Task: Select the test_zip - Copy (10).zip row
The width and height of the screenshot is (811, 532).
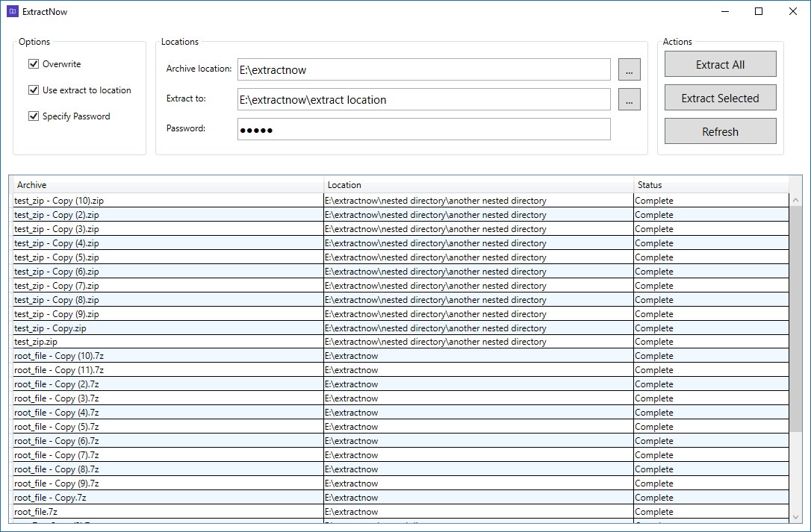Action: click(401, 201)
